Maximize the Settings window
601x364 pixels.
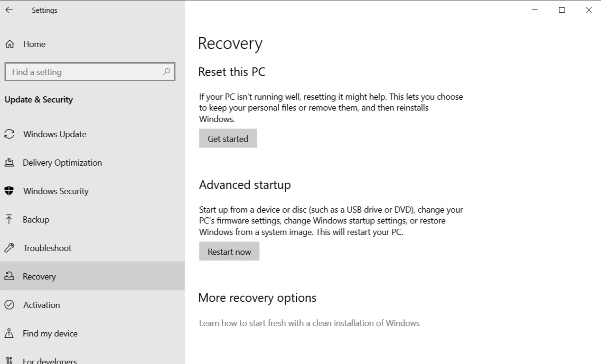562,10
